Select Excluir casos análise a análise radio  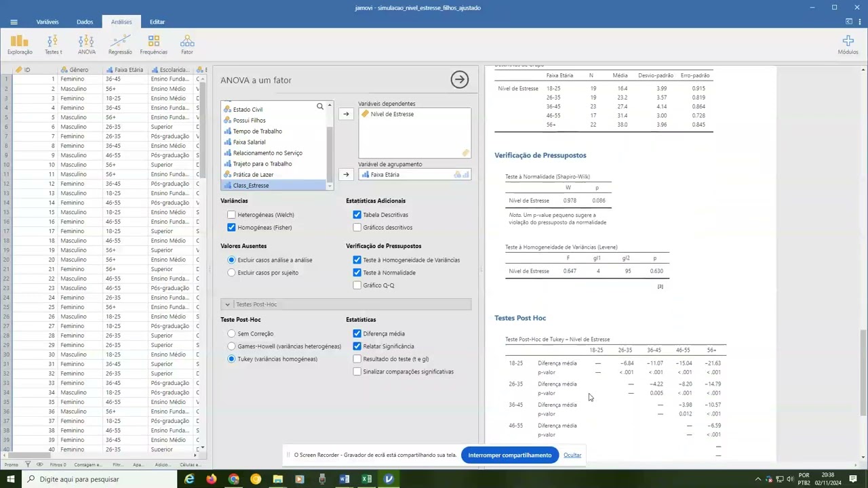pos(231,260)
